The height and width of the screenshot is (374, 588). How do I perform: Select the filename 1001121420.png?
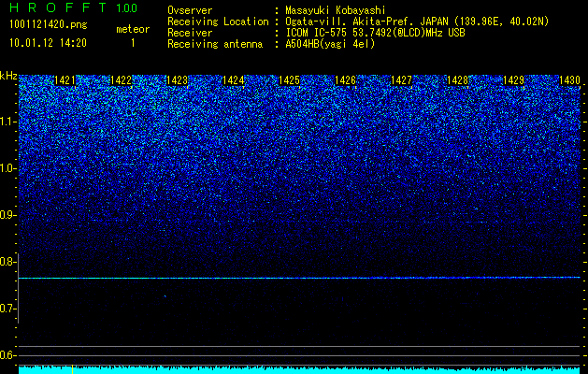pyautogui.click(x=49, y=24)
